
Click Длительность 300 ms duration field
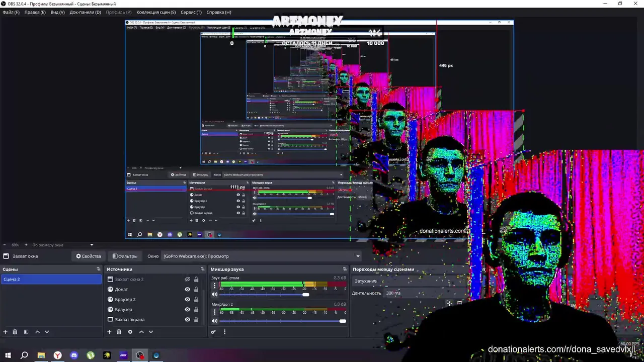[x=425, y=293]
